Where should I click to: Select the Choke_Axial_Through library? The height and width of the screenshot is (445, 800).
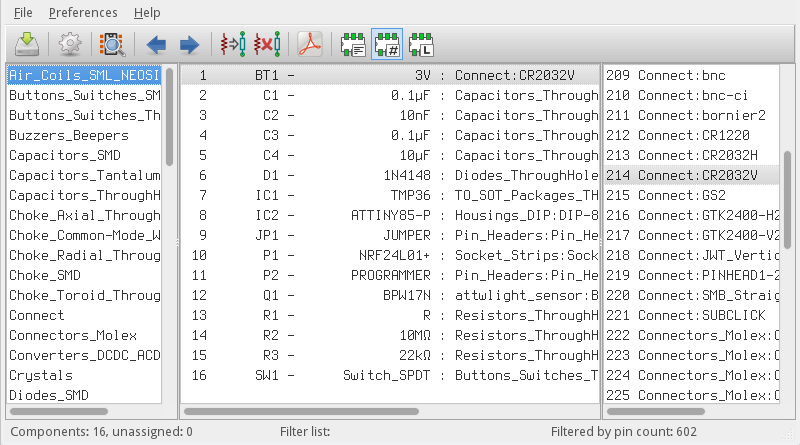pyautogui.click(x=84, y=215)
